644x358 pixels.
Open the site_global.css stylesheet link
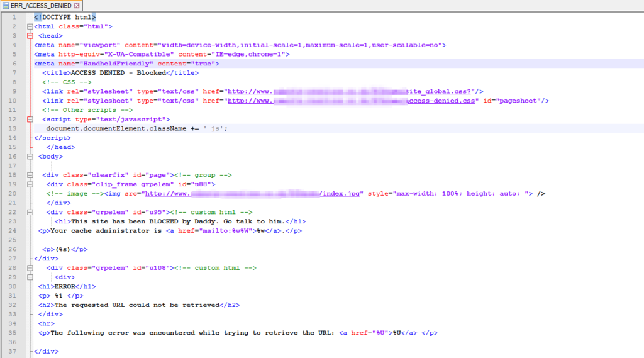[349, 91]
